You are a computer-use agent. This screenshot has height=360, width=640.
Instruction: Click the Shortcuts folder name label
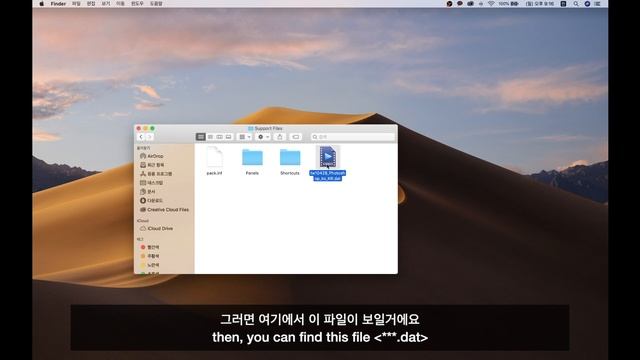[x=290, y=173]
